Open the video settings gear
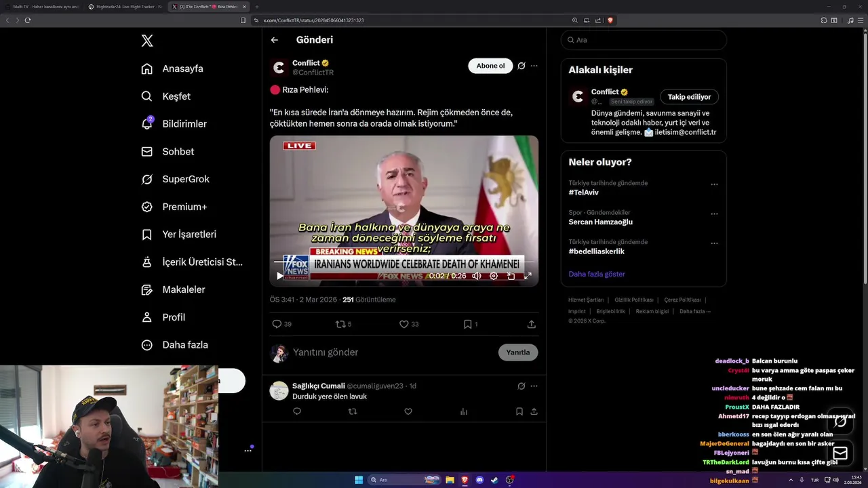868x488 pixels. point(494,276)
